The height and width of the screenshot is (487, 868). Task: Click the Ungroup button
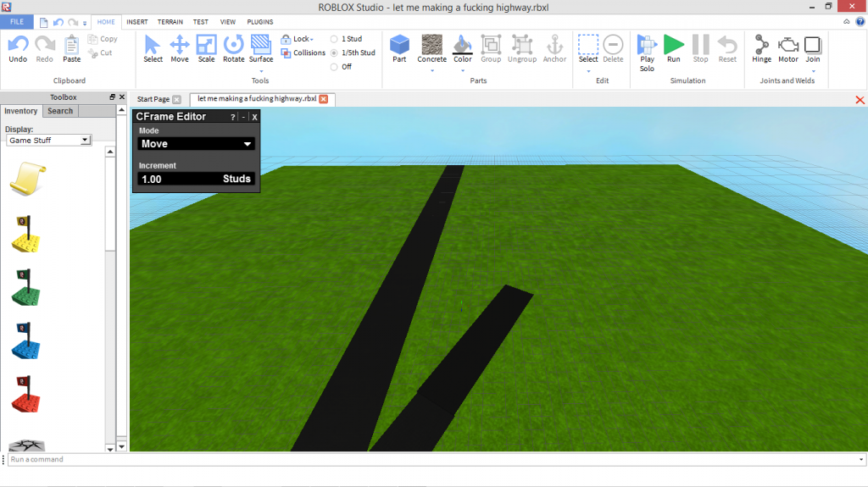[522, 49]
